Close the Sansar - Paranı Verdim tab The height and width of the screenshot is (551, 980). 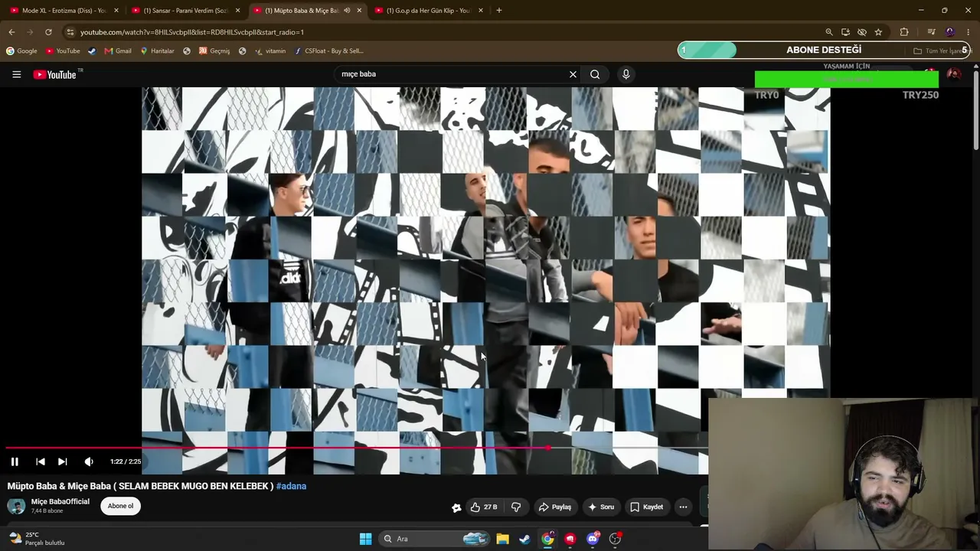pos(238,11)
